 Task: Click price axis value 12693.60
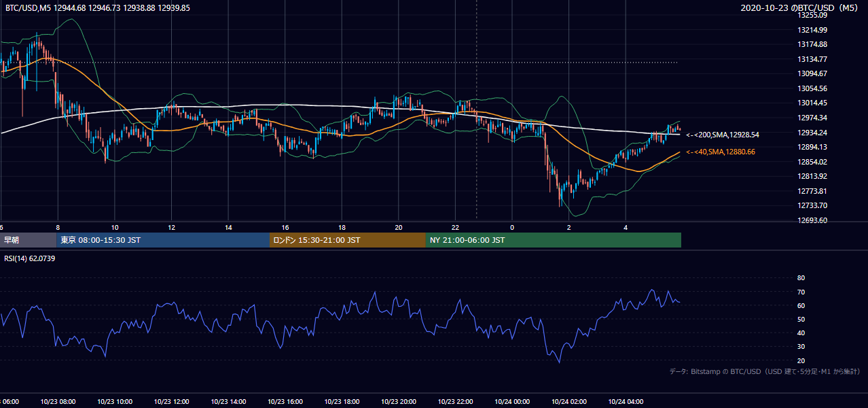[x=812, y=220]
